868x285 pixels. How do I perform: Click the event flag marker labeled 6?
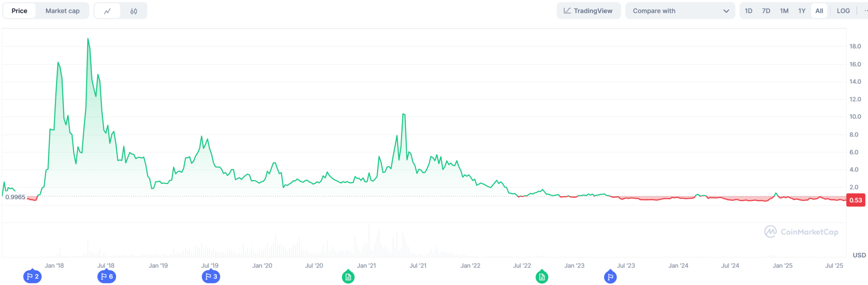[x=107, y=277]
